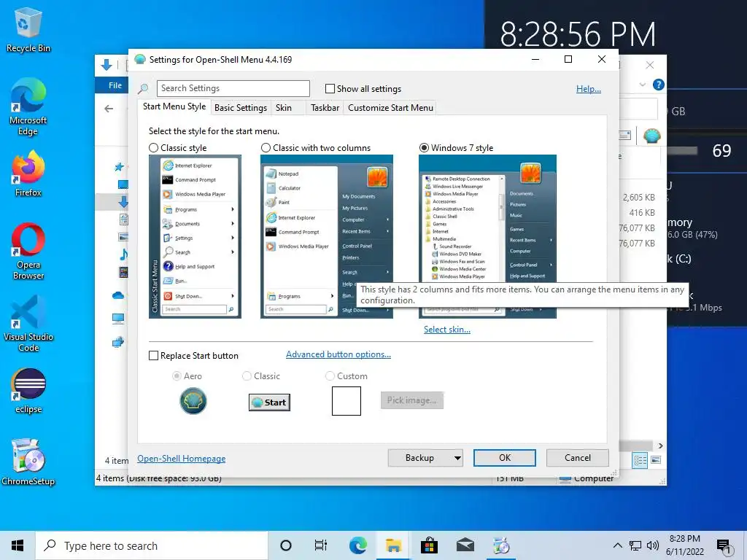This screenshot has width=747, height=560.
Task: Click Classic Start button image
Action: pos(269,402)
